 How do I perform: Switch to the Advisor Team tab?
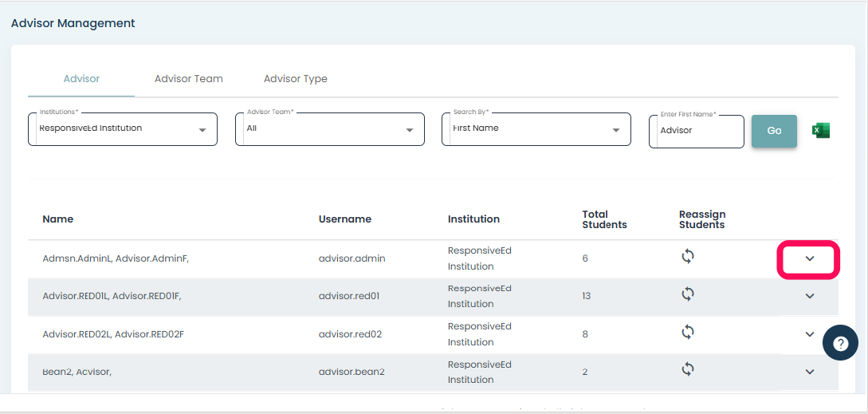tap(189, 79)
